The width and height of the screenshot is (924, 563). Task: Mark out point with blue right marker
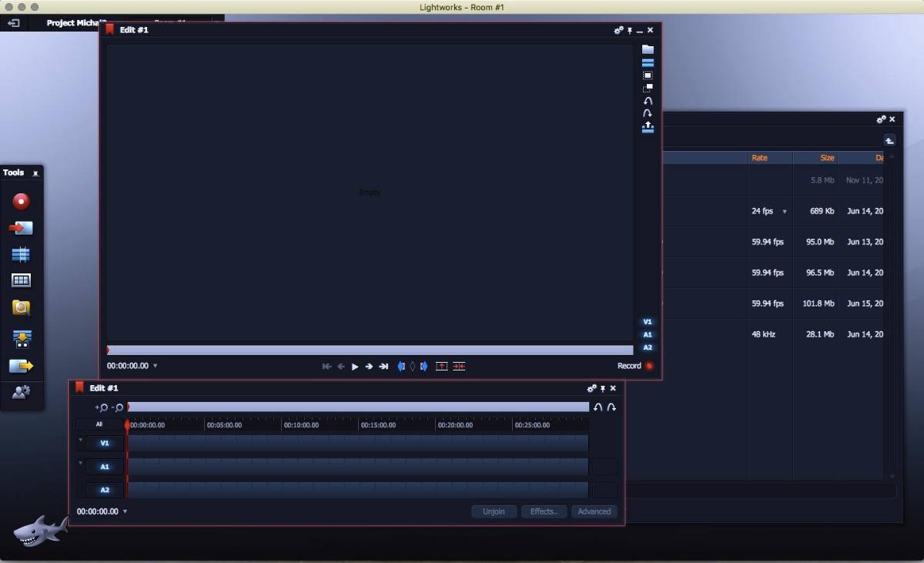pyautogui.click(x=423, y=367)
